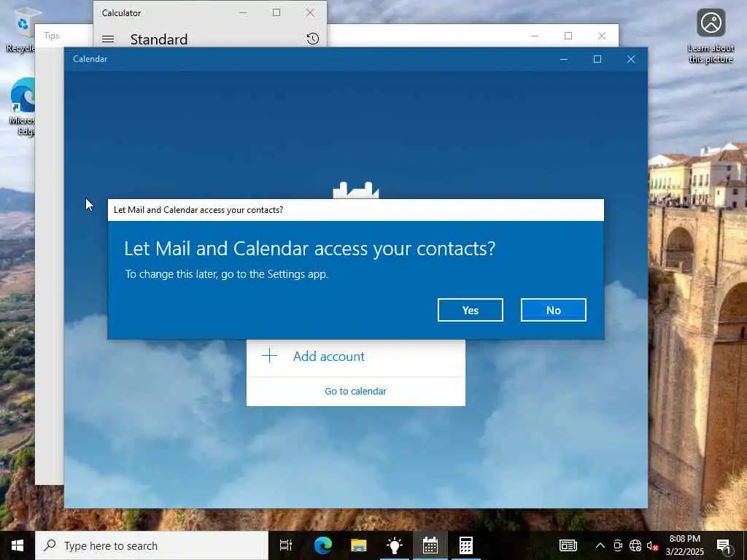The image size is (747, 560).
Task: Click the Tips window title text
Action: (52, 36)
